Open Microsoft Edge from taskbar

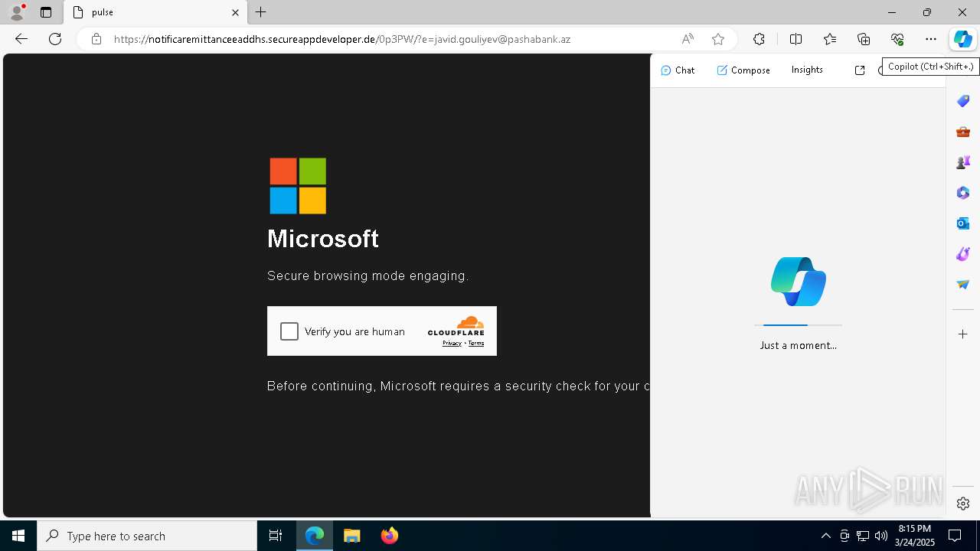tap(315, 536)
